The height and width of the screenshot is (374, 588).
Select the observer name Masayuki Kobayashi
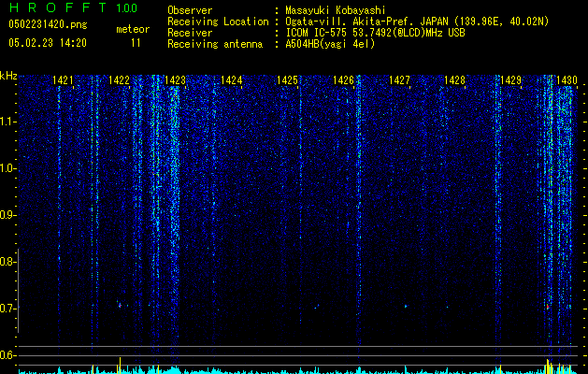click(336, 10)
